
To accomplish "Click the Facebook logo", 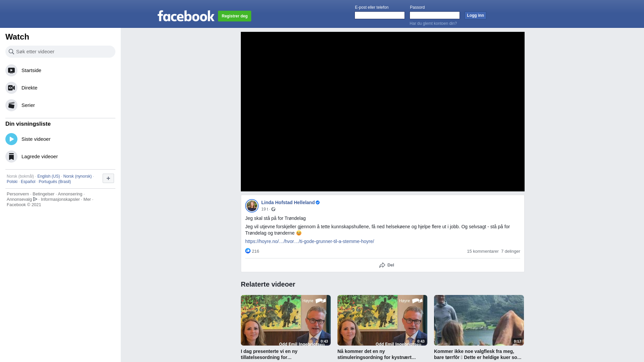I will 186,16.
